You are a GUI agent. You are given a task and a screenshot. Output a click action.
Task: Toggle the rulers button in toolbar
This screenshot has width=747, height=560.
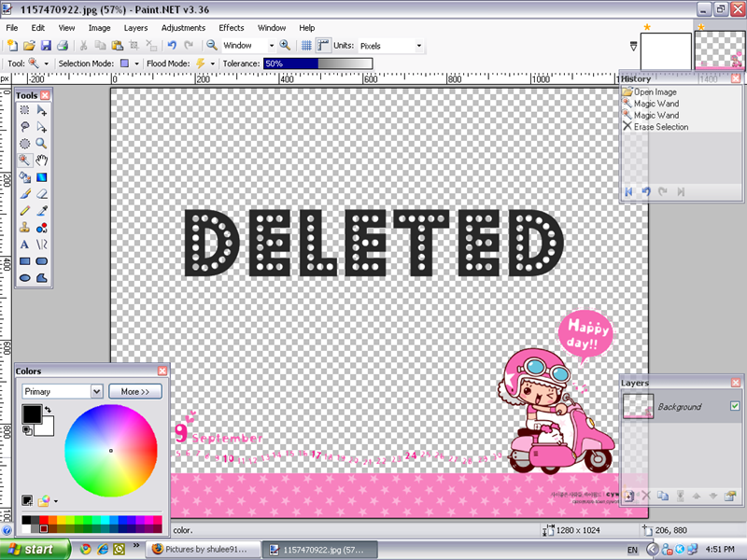(323, 45)
